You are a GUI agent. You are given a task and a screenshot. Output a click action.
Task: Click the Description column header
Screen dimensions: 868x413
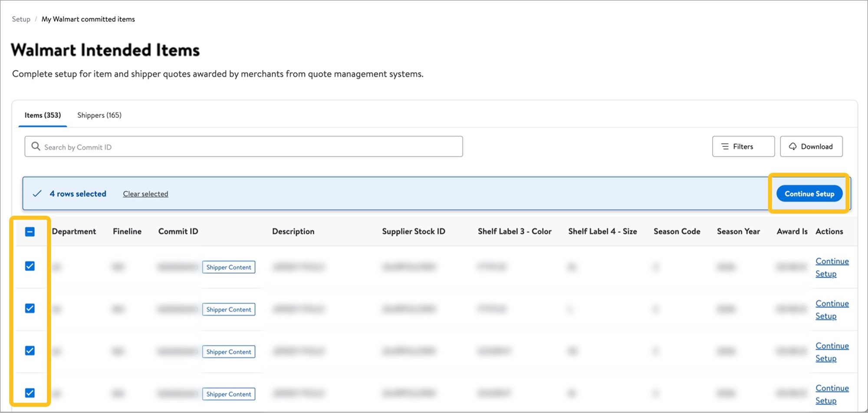pyautogui.click(x=293, y=231)
